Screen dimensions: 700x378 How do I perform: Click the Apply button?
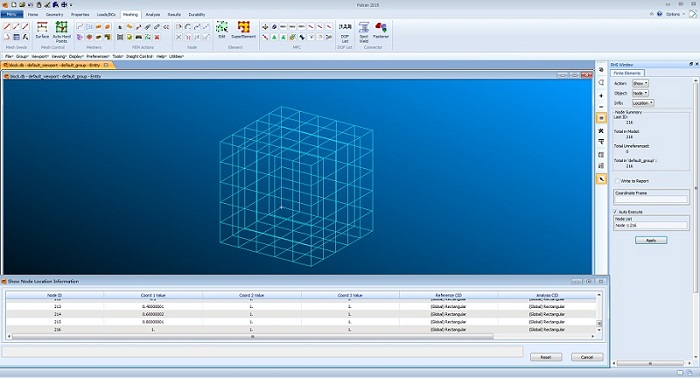[x=651, y=240]
